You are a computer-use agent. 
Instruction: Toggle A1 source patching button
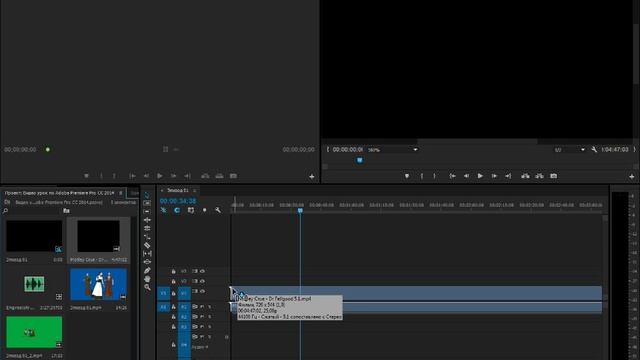point(164,307)
